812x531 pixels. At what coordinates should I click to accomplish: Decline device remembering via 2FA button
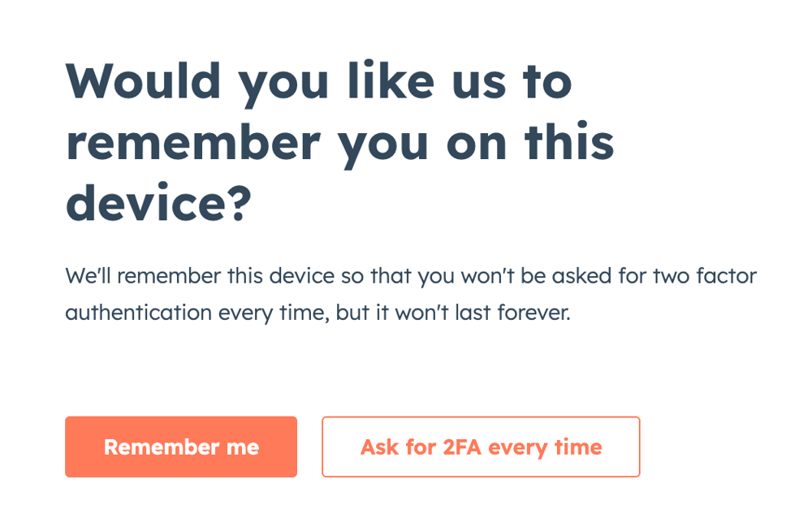(481, 447)
